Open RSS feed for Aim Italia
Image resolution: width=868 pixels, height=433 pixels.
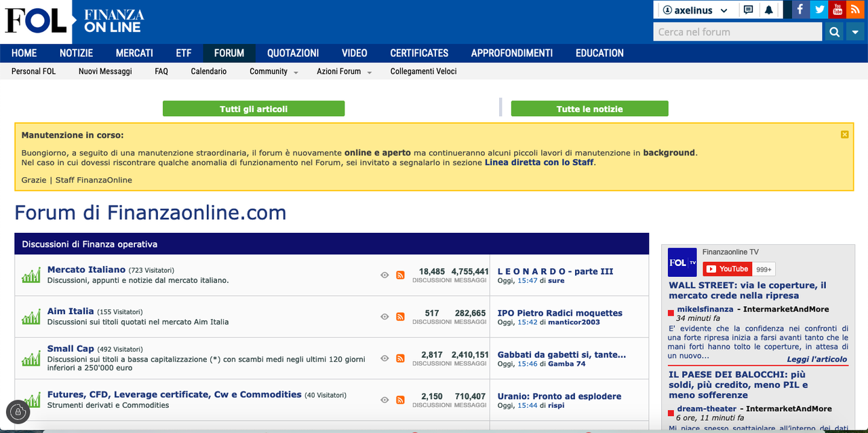[400, 317]
